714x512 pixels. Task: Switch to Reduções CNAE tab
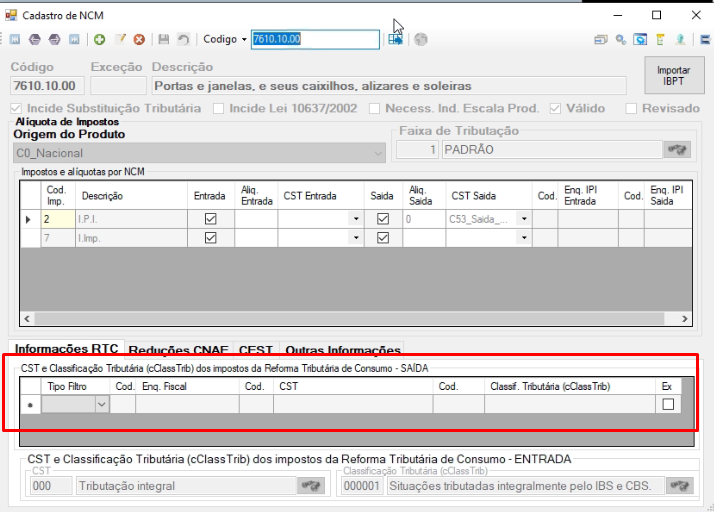click(178, 350)
